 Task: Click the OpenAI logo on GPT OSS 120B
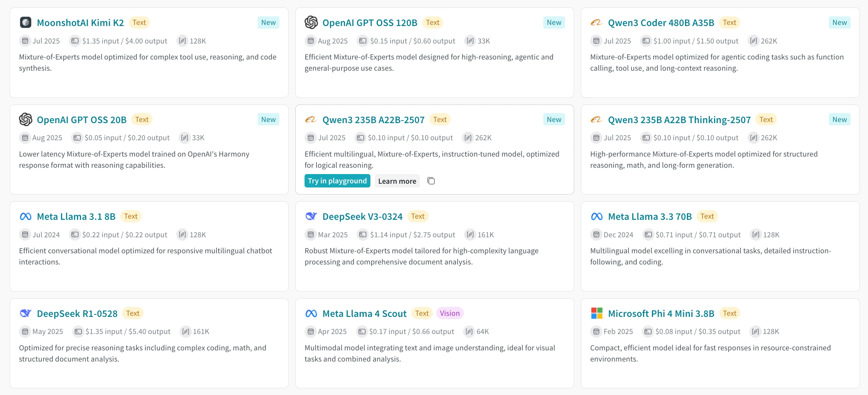click(x=311, y=22)
